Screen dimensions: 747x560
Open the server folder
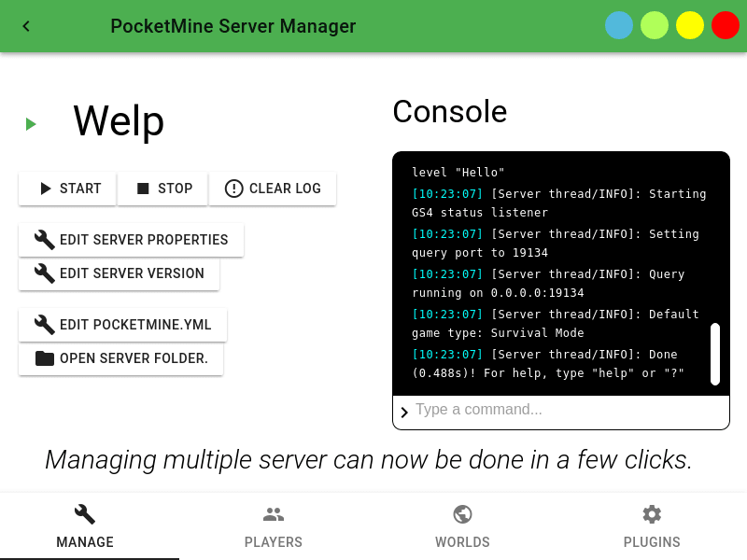coord(121,358)
